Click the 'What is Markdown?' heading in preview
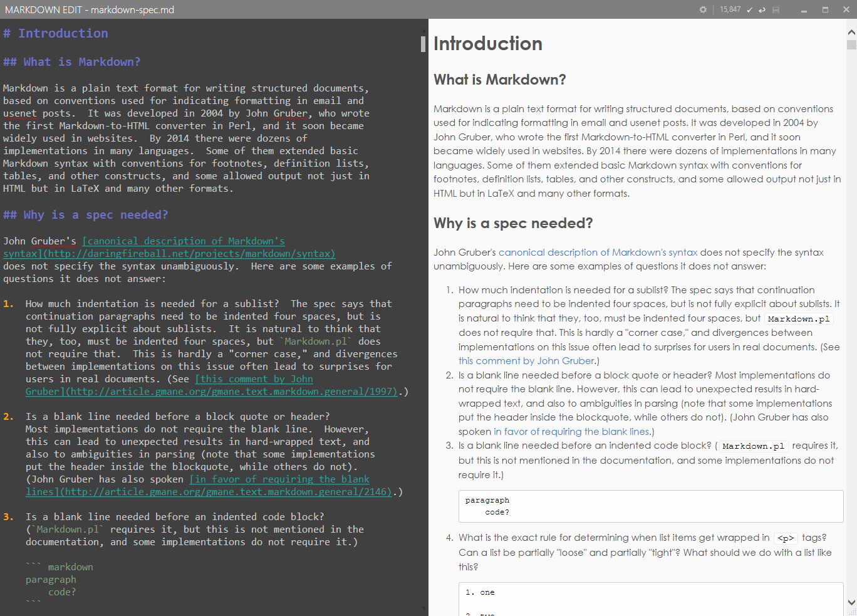The image size is (857, 616). coord(499,80)
